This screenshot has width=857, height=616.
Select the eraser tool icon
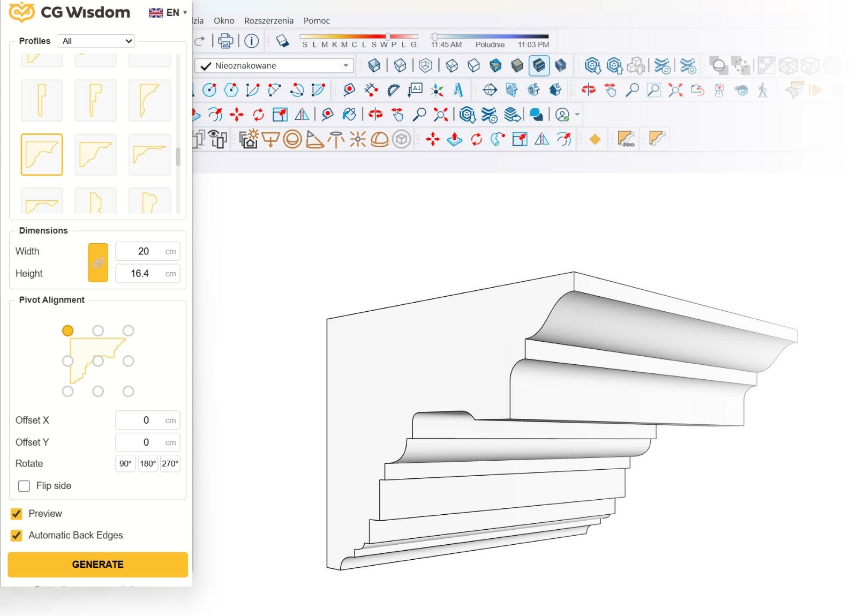[282, 41]
